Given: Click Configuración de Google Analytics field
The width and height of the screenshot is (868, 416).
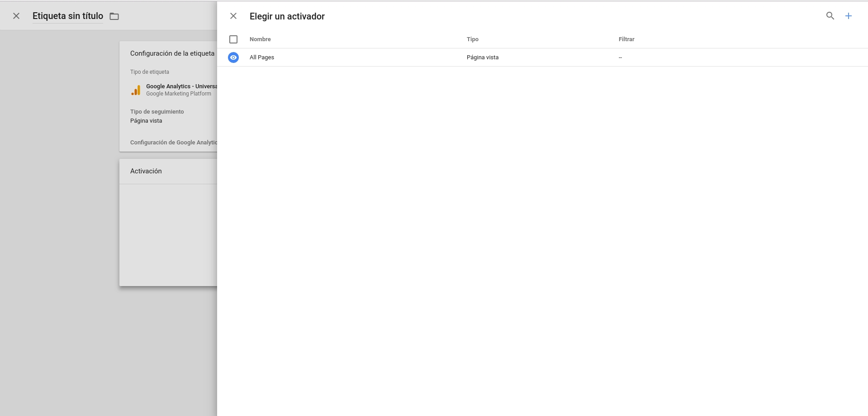Looking at the screenshot, I should click(173, 143).
